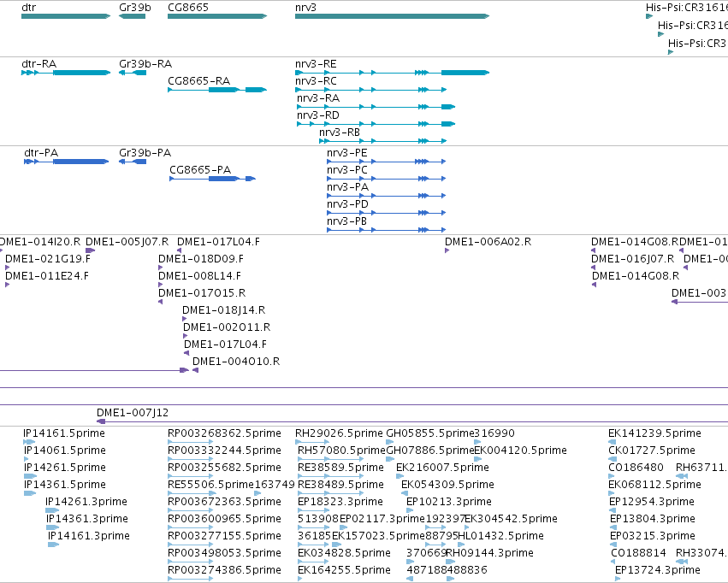Click the RP003268362.5prime label
Viewport: 728px width, 583px height.
[225, 433]
